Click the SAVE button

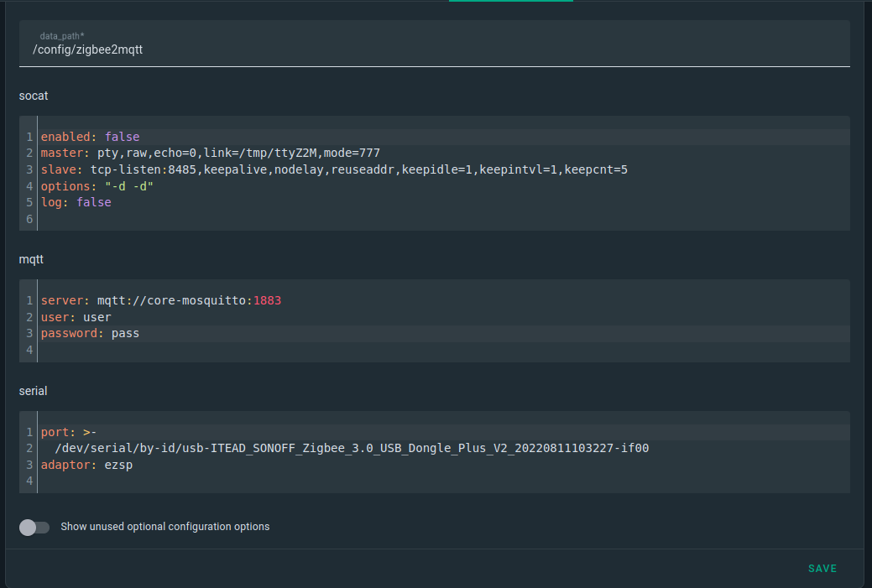click(x=822, y=568)
